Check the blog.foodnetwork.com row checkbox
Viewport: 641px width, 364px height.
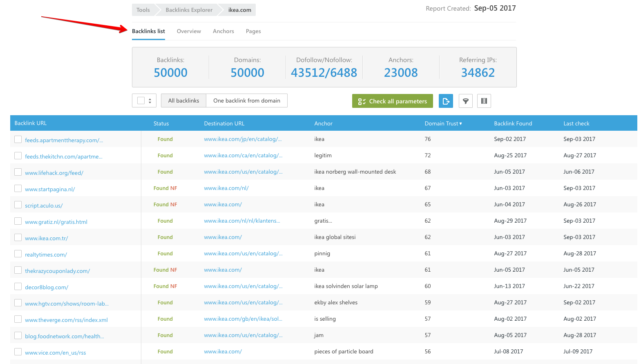tap(18, 335)
